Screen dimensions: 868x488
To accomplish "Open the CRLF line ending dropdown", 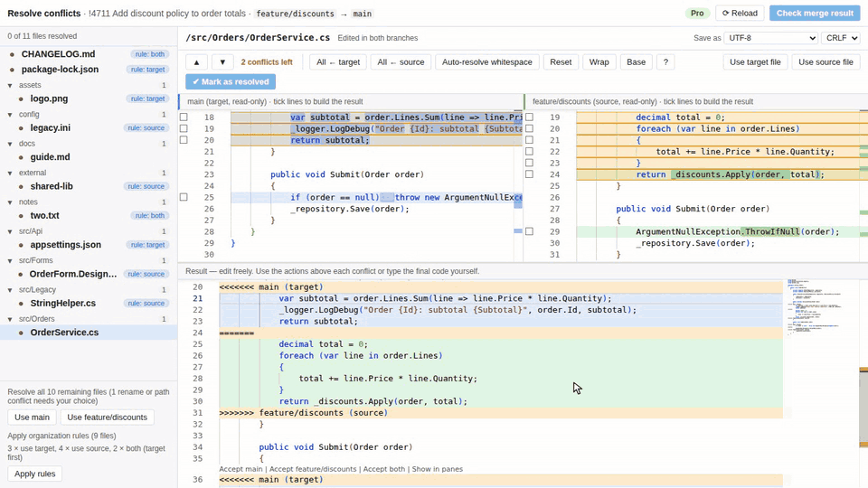I will tap(840, 38).
